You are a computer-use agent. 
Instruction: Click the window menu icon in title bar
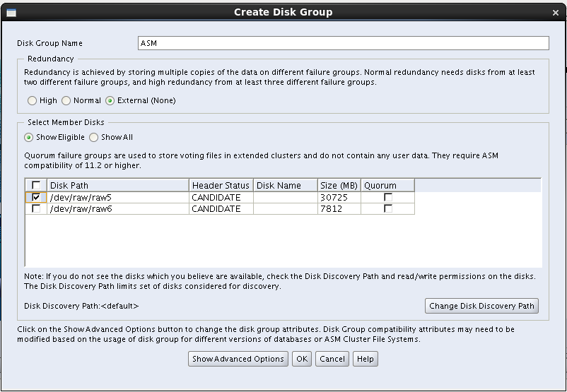9,12
